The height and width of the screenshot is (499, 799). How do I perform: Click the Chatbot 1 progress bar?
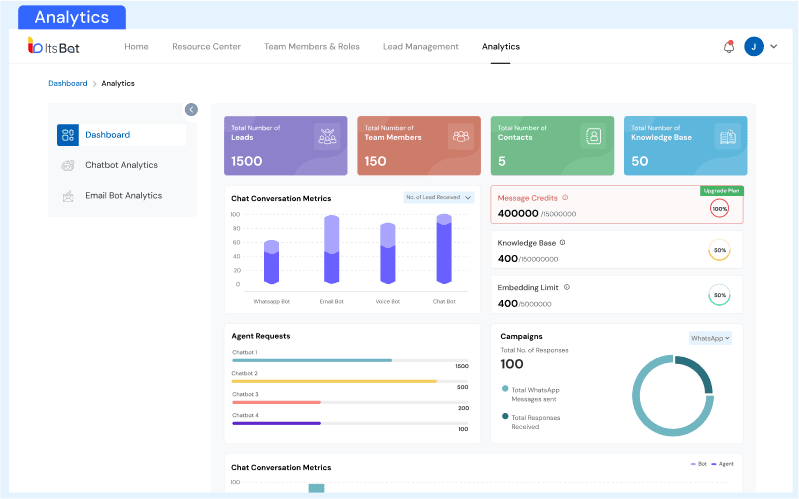pyautogui.click(x=350, y=360)
